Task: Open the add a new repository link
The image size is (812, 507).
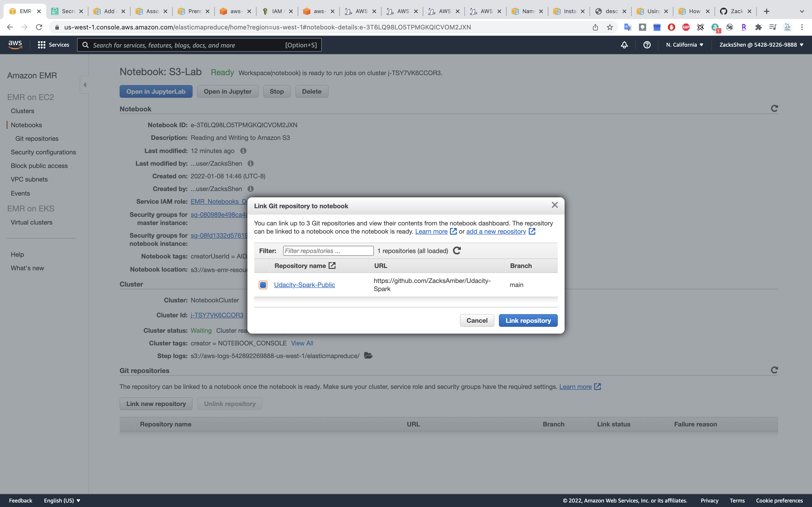Action: [x=496, y=231]
